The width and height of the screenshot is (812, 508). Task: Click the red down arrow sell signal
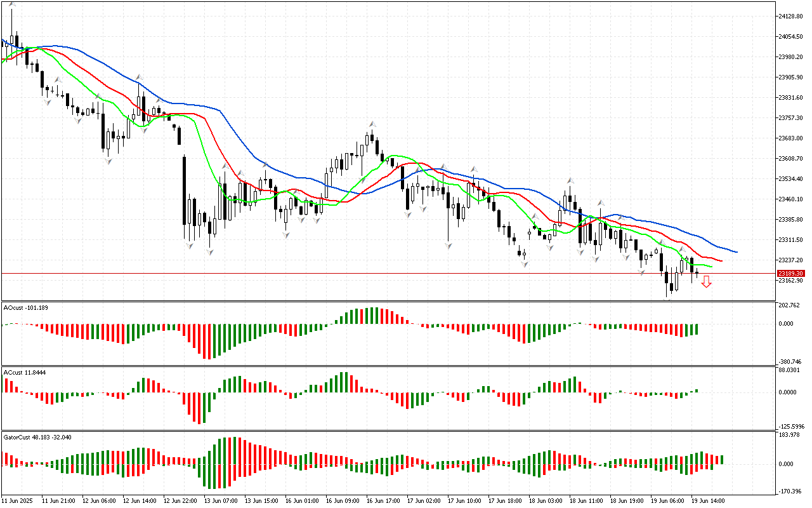click(706, 282)
